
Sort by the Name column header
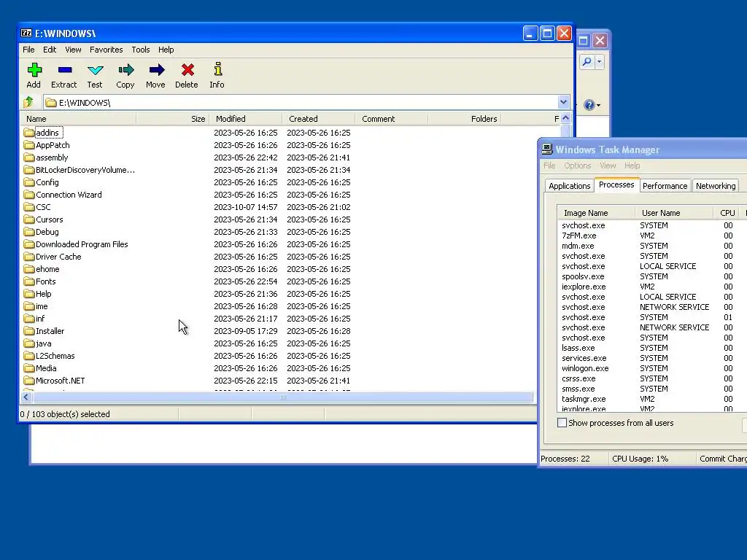click(79, 119)
